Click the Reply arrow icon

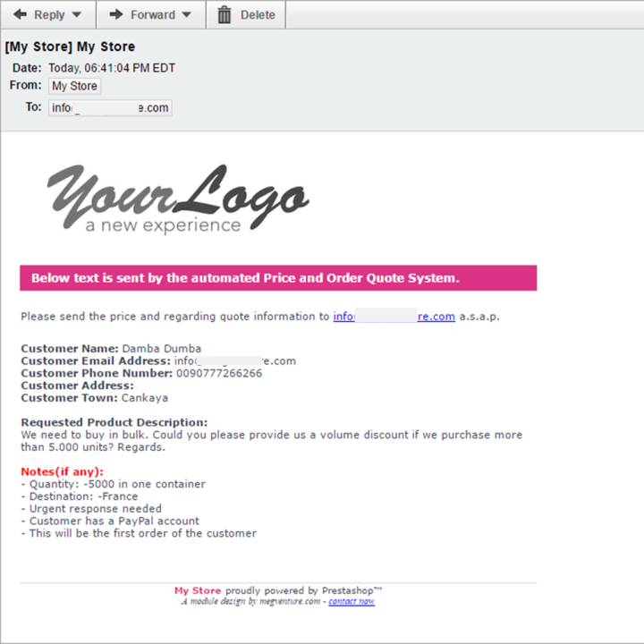point(20,14)
